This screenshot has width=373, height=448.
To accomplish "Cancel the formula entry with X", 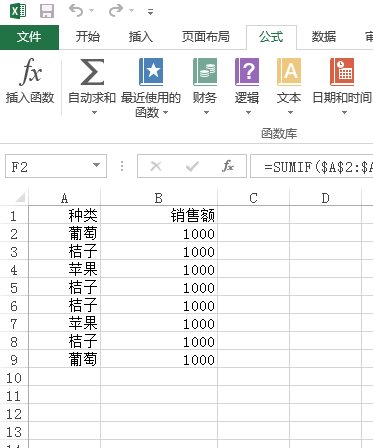I will point(156,166).
